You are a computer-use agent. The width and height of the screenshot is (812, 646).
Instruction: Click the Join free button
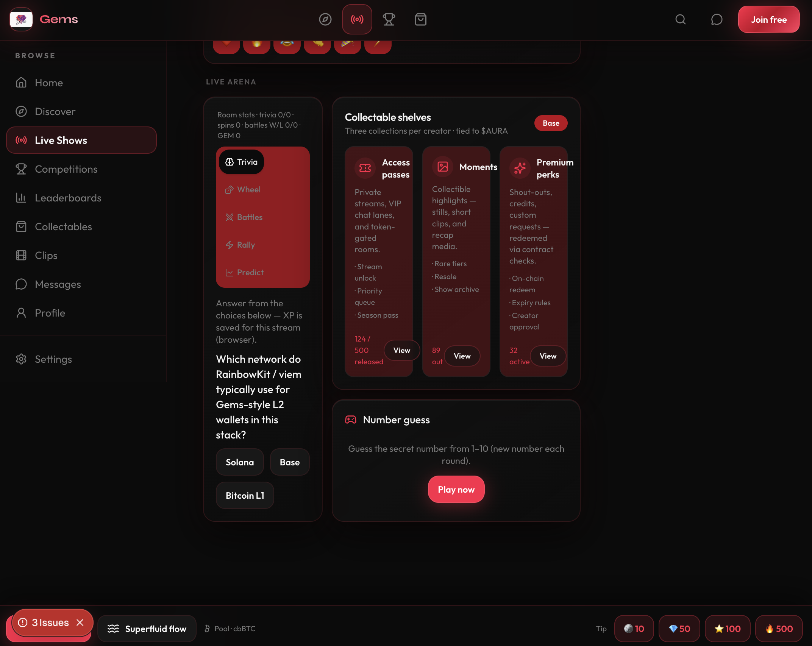pyautogui.click(x=768, y=19)
